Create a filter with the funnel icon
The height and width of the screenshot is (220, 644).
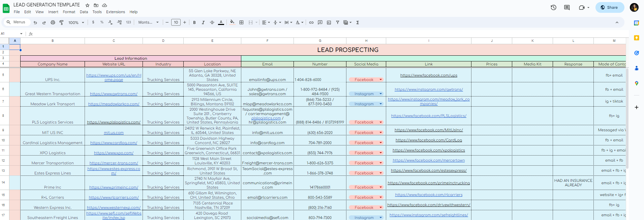click(x=337, y=23)
